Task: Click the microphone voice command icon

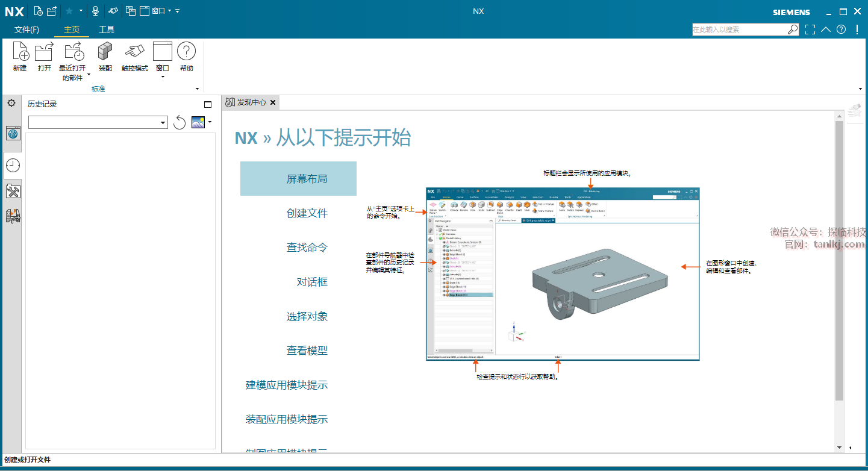Action: (x=95, y=11)
